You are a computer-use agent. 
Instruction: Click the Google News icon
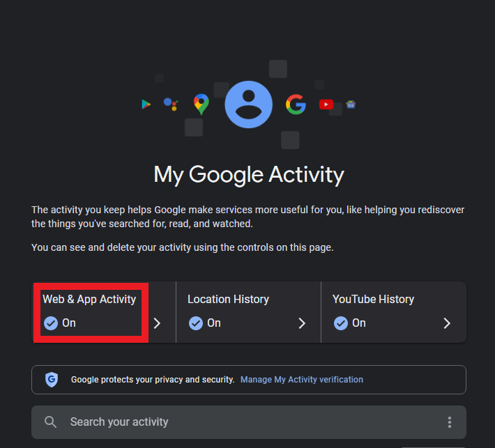click(351, 104)
